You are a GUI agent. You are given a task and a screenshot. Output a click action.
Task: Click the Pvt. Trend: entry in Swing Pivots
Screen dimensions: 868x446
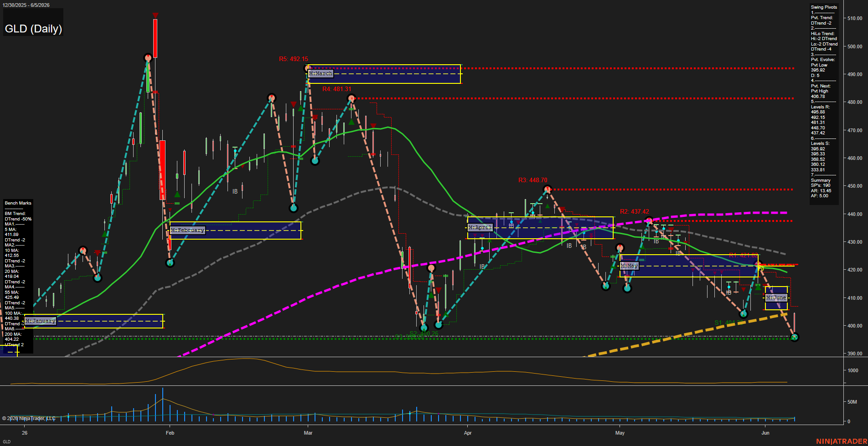[822, 18]
